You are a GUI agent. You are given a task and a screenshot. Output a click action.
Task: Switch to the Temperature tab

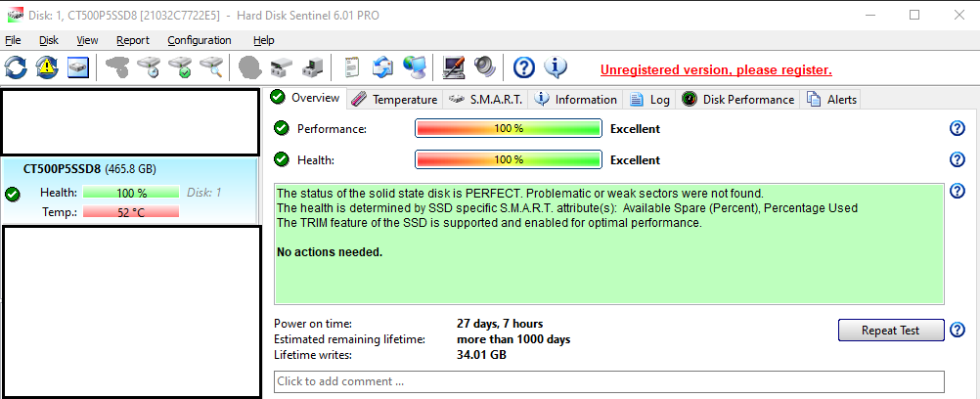point(394,99)
